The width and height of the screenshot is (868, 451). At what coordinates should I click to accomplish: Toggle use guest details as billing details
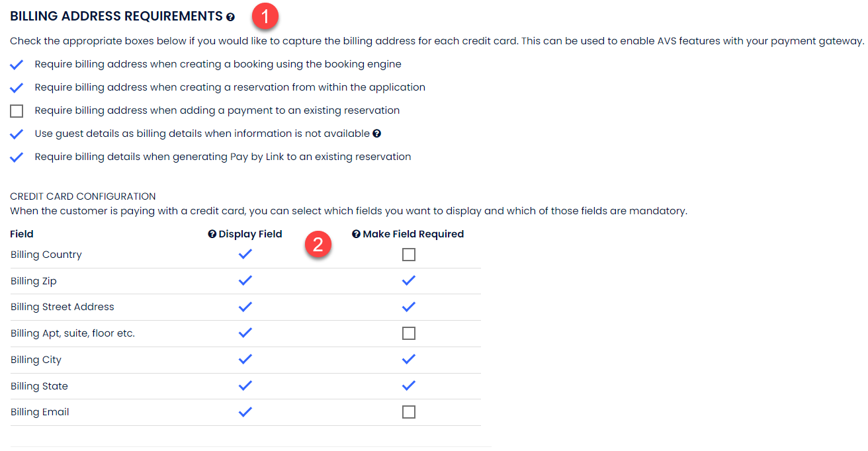pyautogui.click(x=17, y=134)
